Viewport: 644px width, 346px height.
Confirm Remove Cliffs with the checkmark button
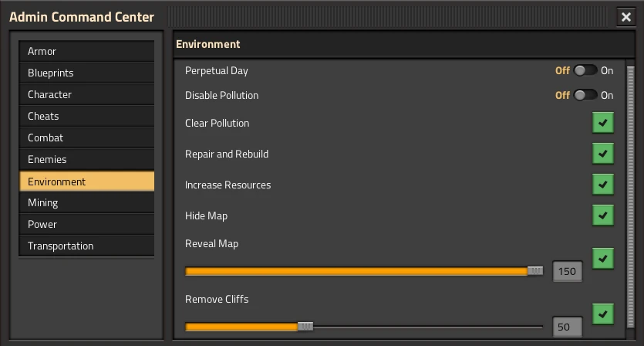click(x=603, y=314)
